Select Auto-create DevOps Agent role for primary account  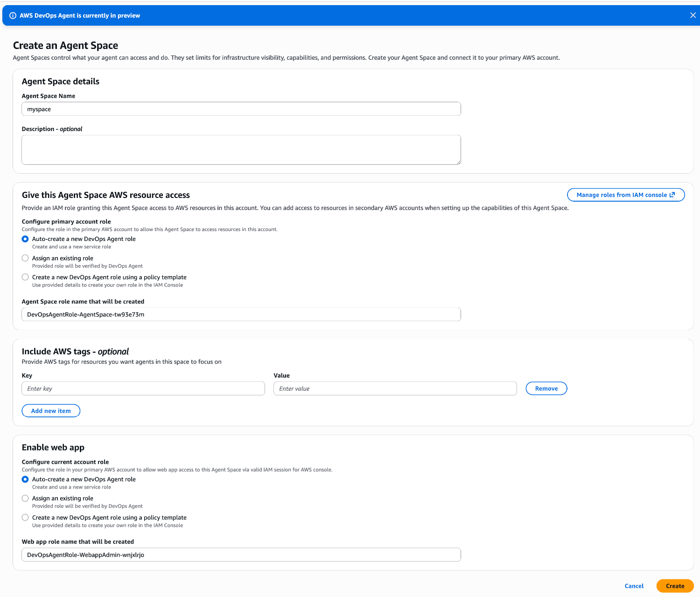tap(25, 239)
